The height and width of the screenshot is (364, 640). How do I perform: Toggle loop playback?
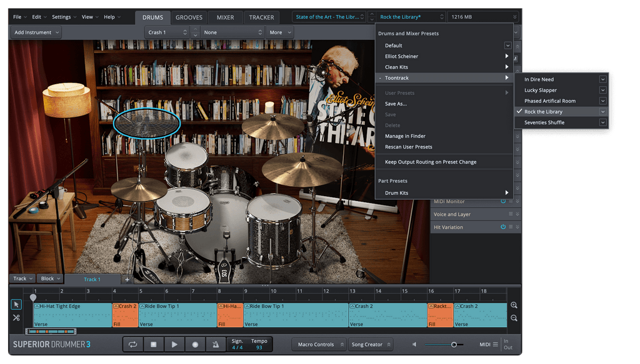click(132, 345)
